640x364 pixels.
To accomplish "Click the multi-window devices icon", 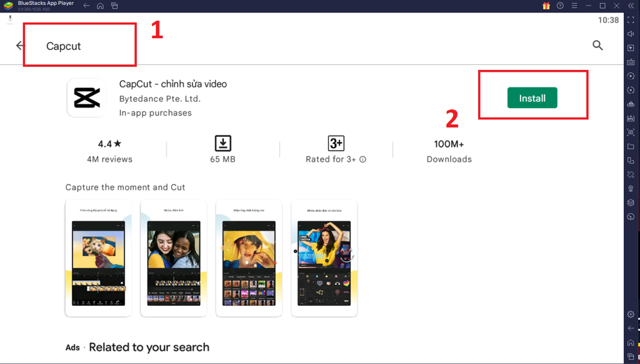I will click(x=631, y=160).
